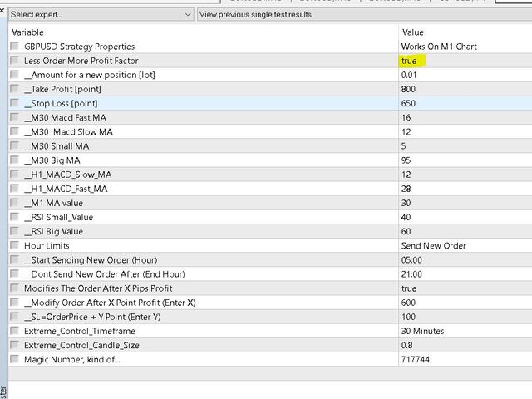Tick the M30 Macd Fast MA checkbox
This screenshot has width=532, height=399.
pos(14,117)
